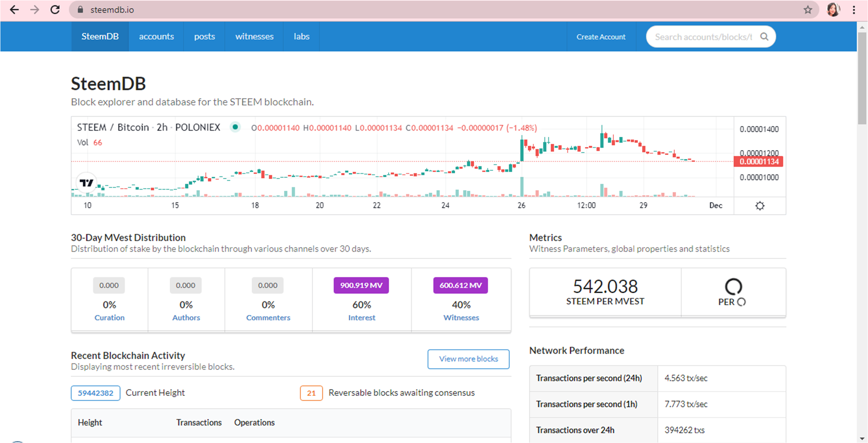Click the search magnifier icon

coord(764,37)
